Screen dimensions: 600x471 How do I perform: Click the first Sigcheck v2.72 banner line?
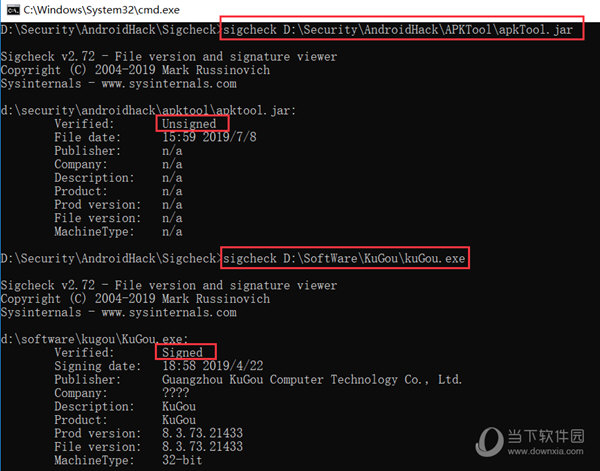pos(169,56)
